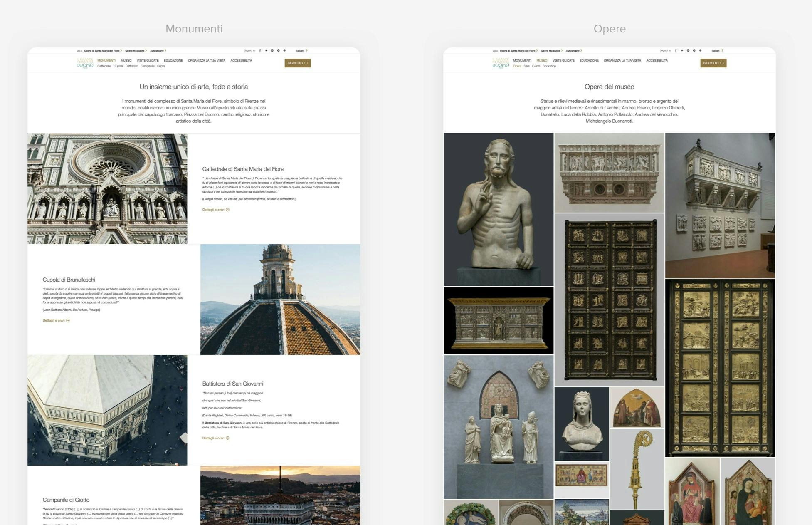Select Opere submenu item on Opere page

point(517,66)
